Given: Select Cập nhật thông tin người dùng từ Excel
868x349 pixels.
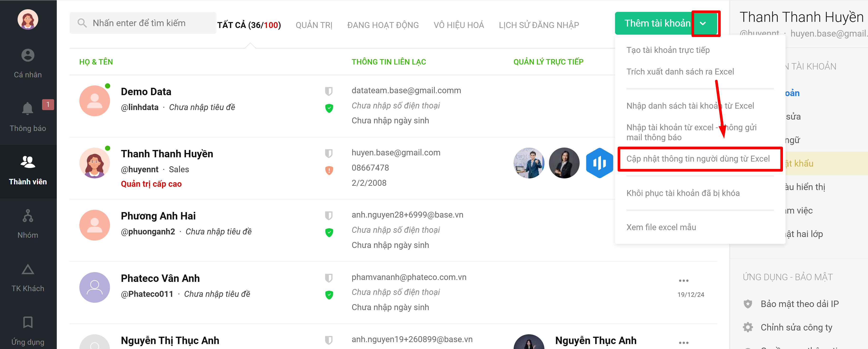Looking at the screenshot, I should (x=698, y=159).
